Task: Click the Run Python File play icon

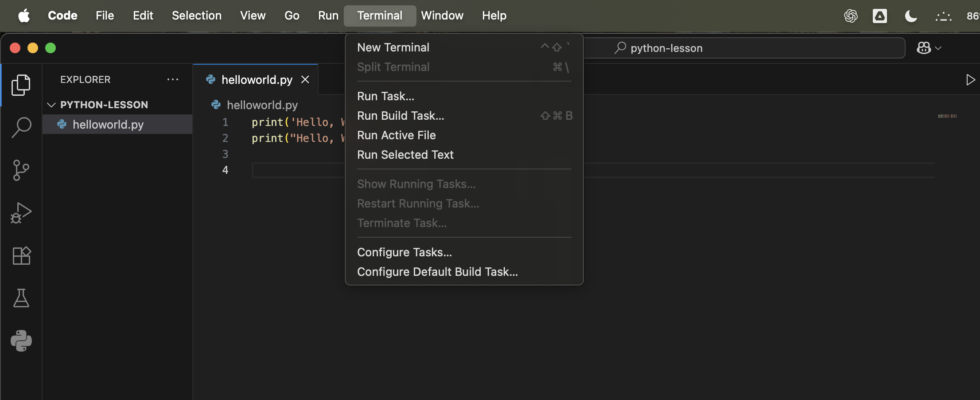Action: point(970,80)
